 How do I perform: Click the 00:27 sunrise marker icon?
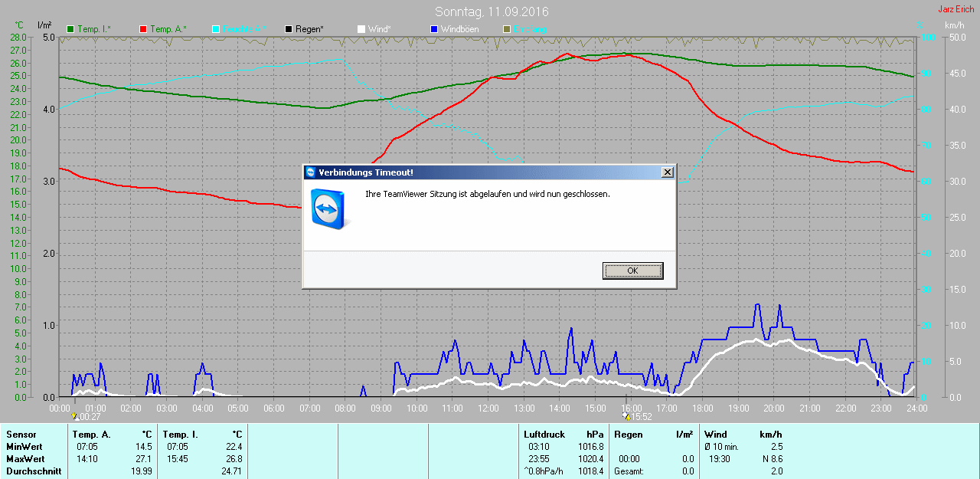[74, 416]
